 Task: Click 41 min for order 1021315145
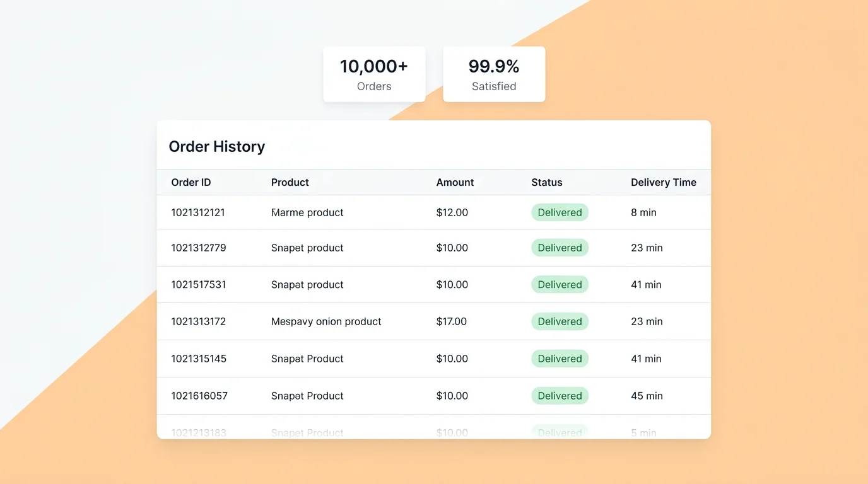(646, 359)
